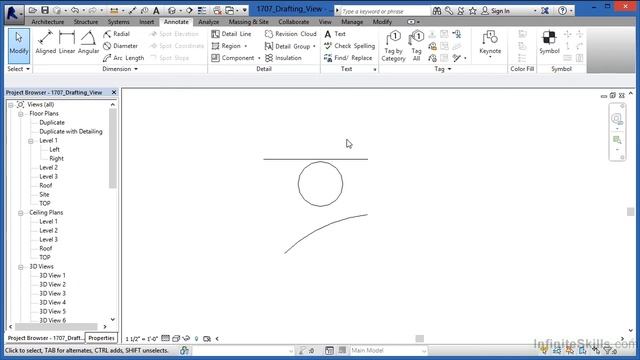Select Roof under Ceiling Plans
The image size is (640, 360).
point(46,248)
